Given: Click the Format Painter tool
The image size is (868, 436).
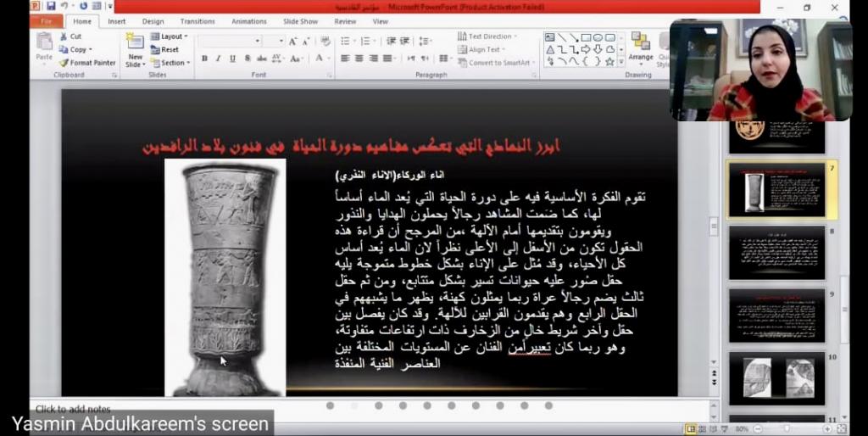Looking at the screenshot, I should click(87, 63).
